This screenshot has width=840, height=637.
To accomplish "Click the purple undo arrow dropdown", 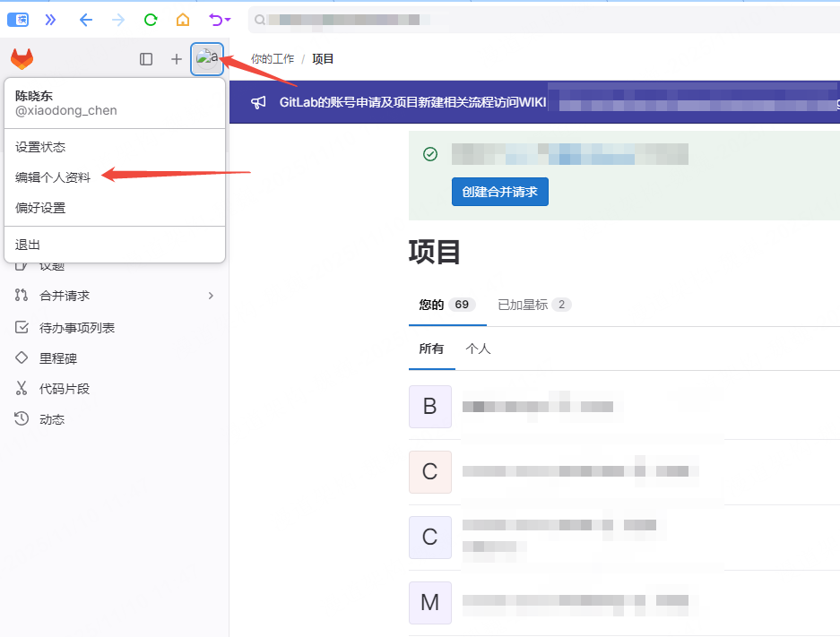I will (x=219, y=20).
